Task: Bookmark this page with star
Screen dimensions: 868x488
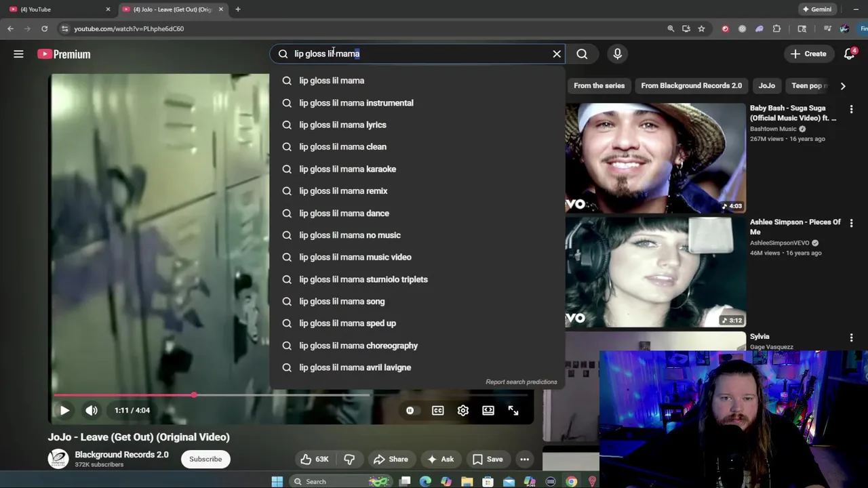Action: (701, 28)
